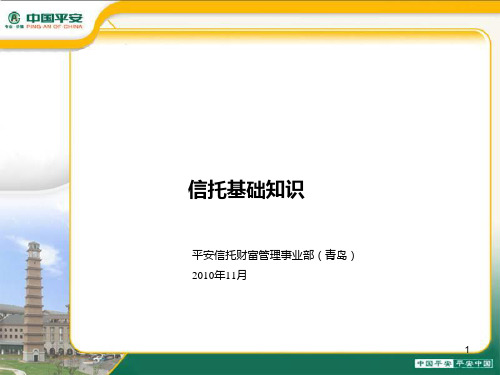Screen dimensions: 500x375
Task: Click the subtitle 平安信托财富管理事业部
Action: pos(253,255)
